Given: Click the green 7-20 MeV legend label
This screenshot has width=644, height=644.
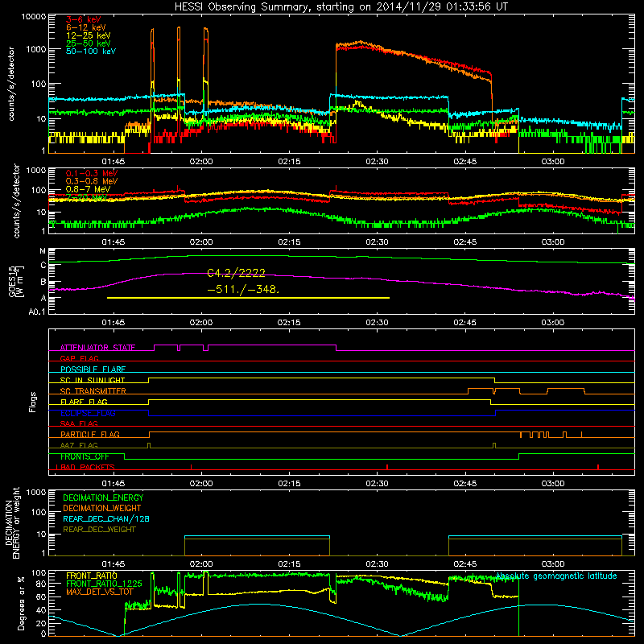Looking at the screenshot, I should click(x=87, y=197).
